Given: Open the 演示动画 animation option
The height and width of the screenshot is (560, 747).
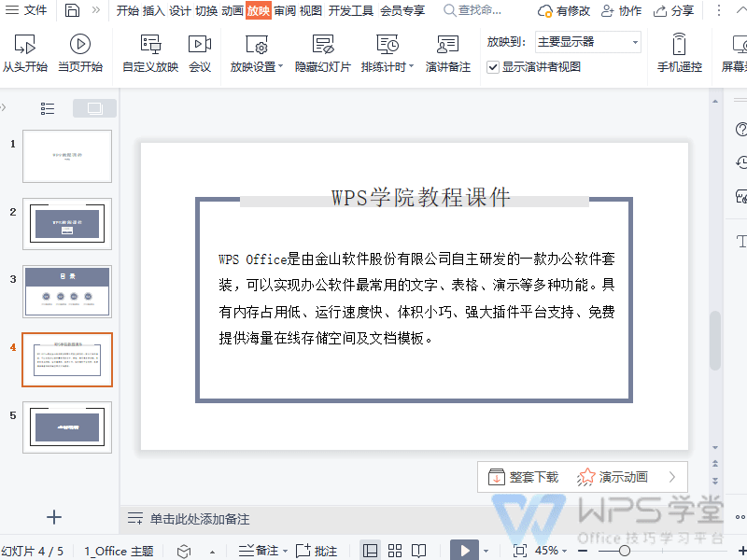Looking at the screenshot, I should (613, 477).
